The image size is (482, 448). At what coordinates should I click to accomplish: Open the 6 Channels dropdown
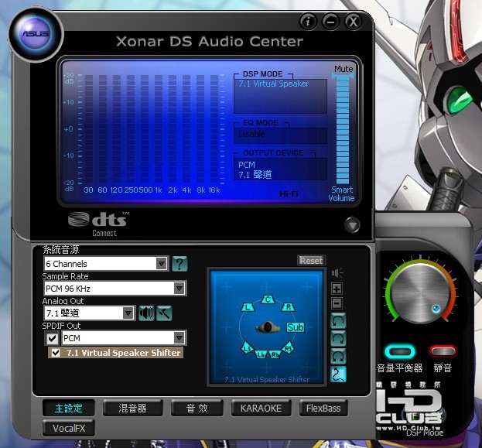click(106, 264)
